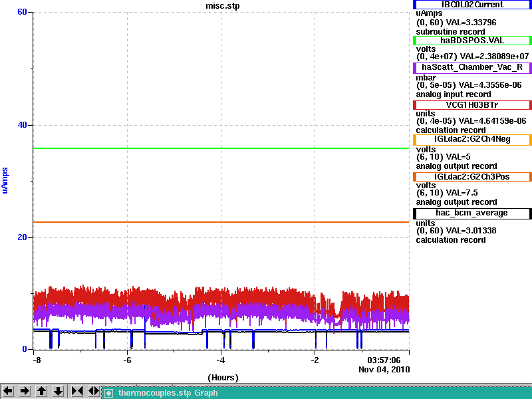Click the uAmps y-axis label
532x399 pixels.
click(x=5, y=180)
